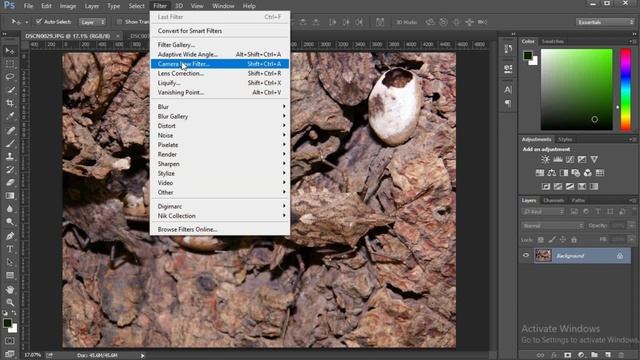This screenshot has width=640, height=360.
Task: Add a Photo Filter adjustment
Action: (576, 173)
